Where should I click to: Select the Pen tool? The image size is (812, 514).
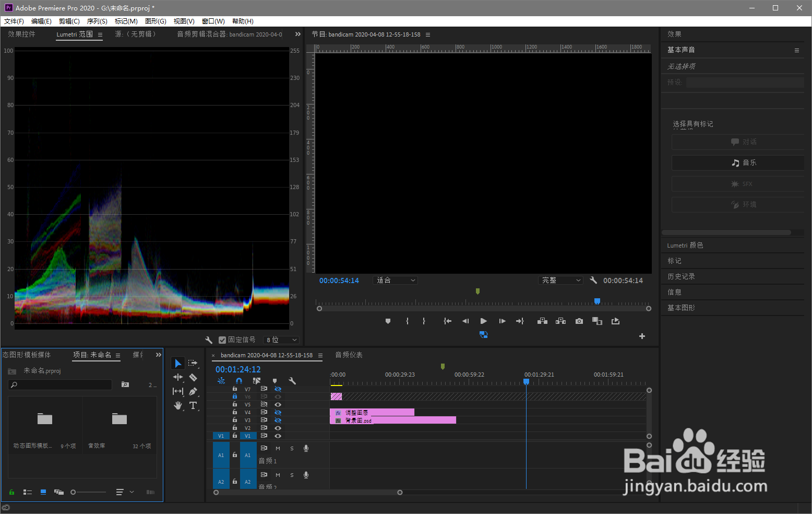(x=193, y=391)
